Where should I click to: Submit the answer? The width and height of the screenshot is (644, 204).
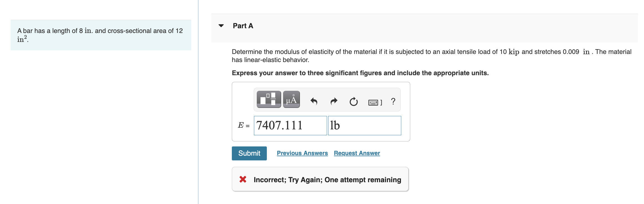249,153
